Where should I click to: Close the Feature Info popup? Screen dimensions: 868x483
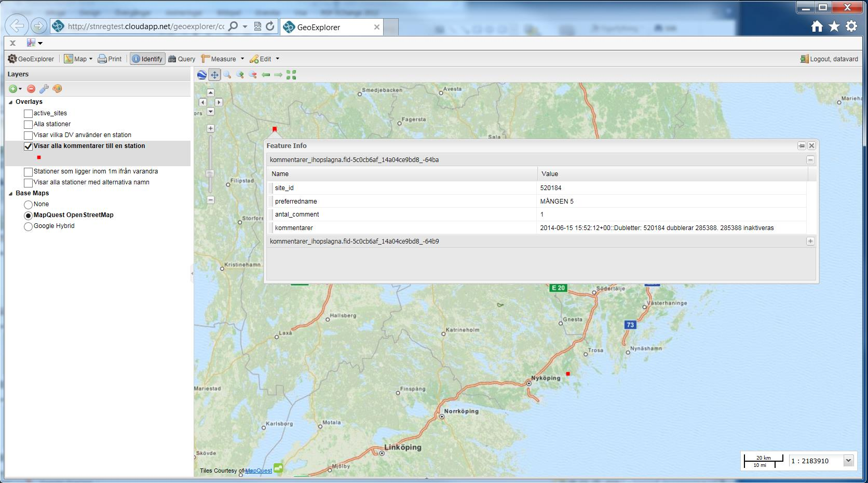click(x=811, y=146)
